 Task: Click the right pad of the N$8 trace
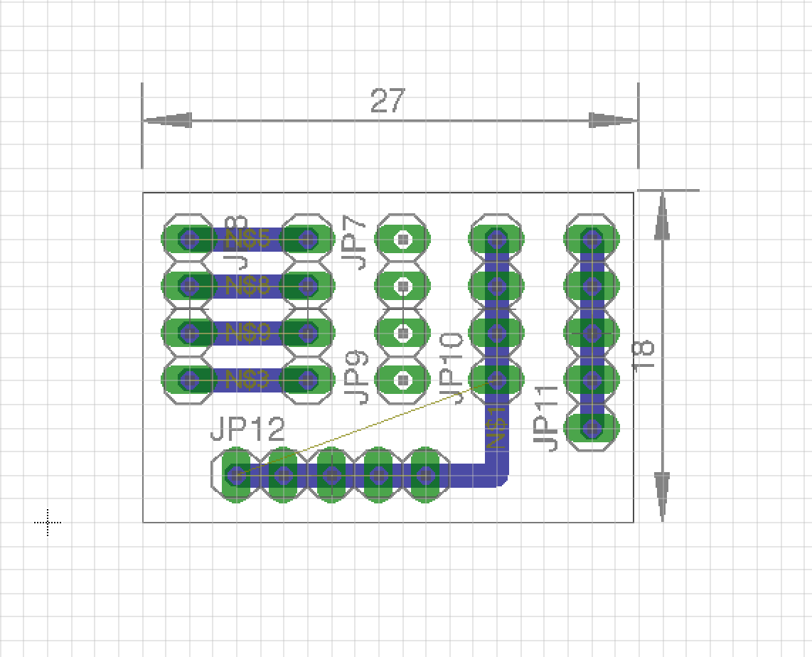point(308,286)
